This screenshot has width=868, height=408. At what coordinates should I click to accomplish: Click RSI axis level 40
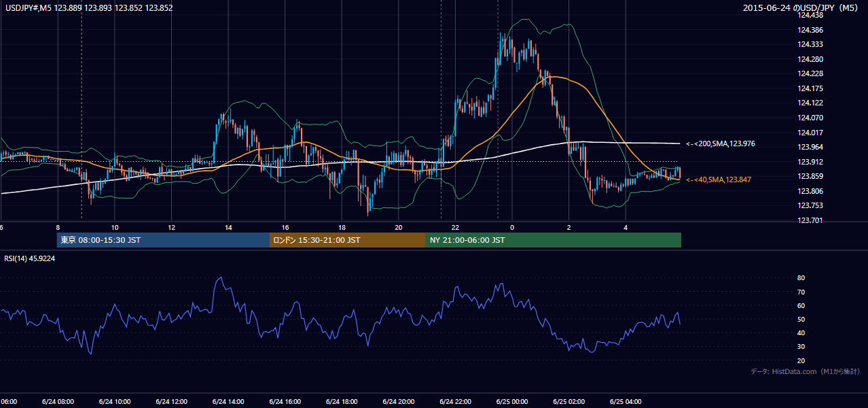click(801, 333)
